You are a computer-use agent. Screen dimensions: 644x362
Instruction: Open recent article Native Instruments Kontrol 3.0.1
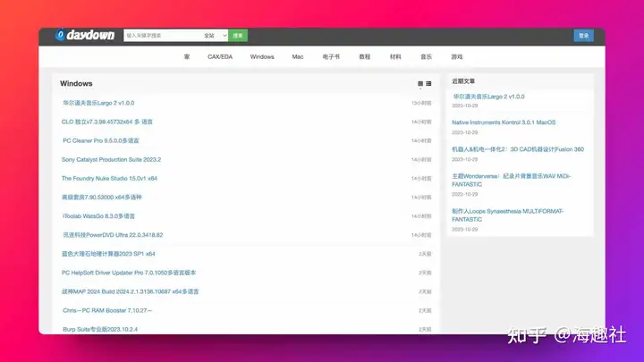tap(504, 122)
